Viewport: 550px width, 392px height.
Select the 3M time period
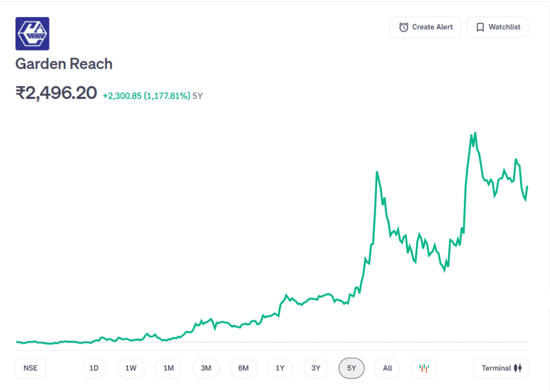click(x=206, y=368)
